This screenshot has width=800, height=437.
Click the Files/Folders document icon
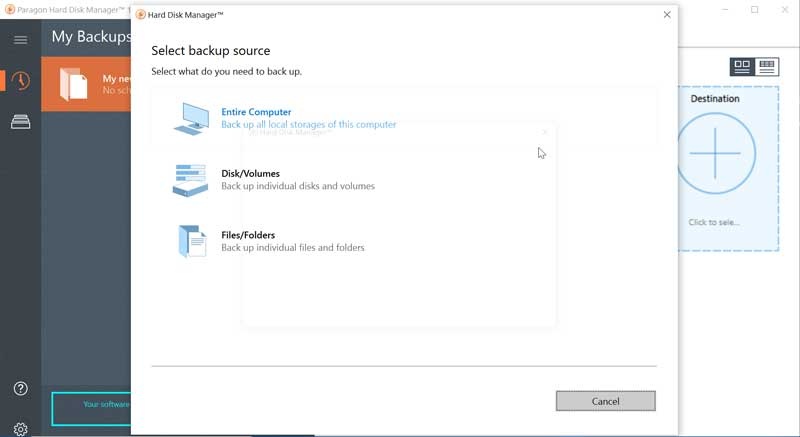[x=191, y=241]
